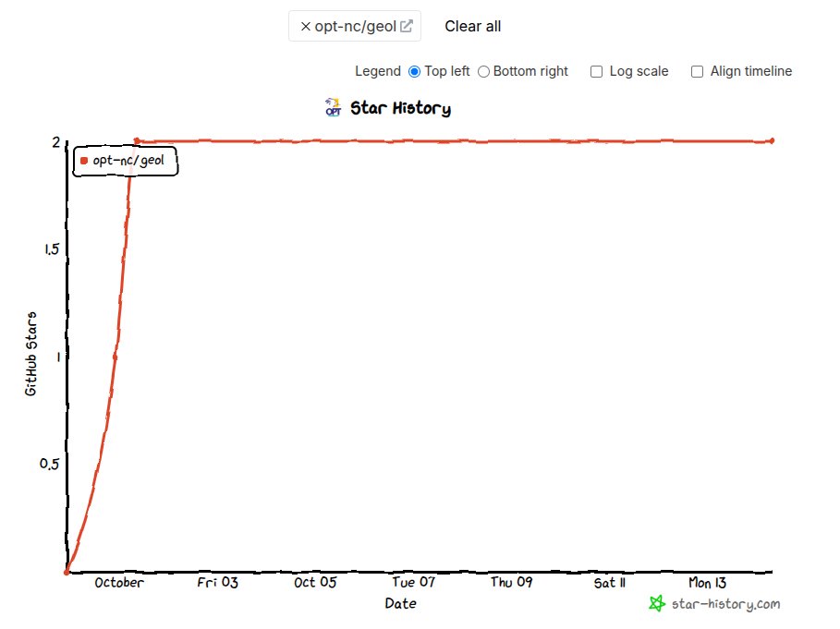Click the Sat 11 x-axis label
Screen dimensions: 840x629
tap(609, 583)
